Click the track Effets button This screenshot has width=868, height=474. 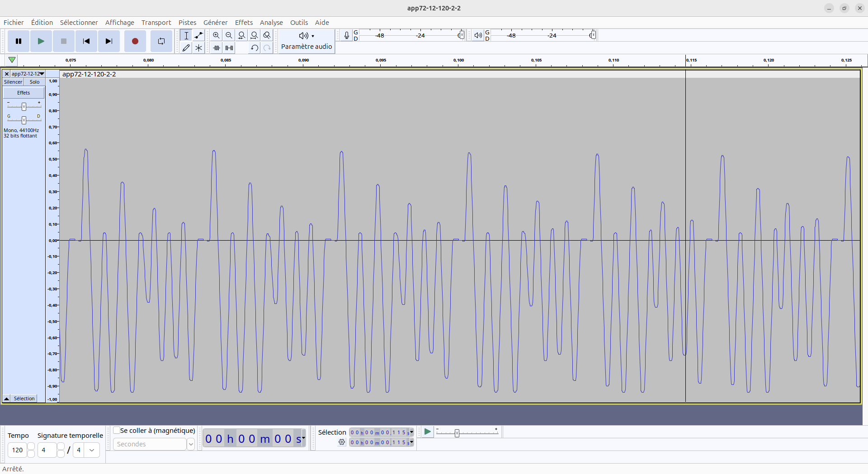(x=24, y=93)
